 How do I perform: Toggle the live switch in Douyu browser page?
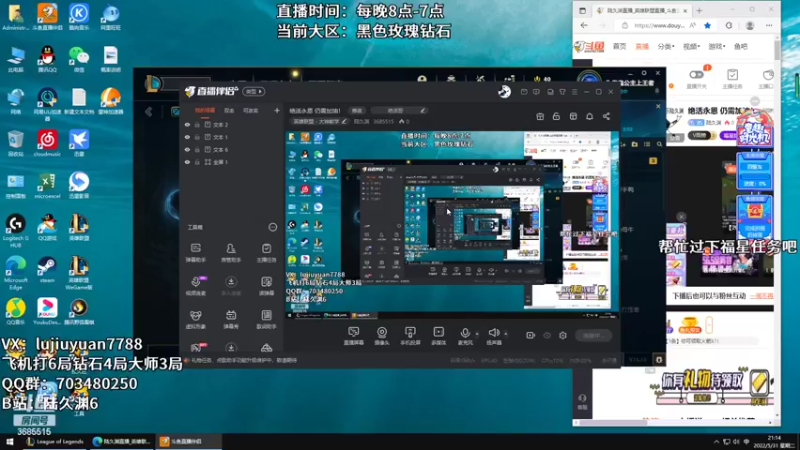pos(696,74)
